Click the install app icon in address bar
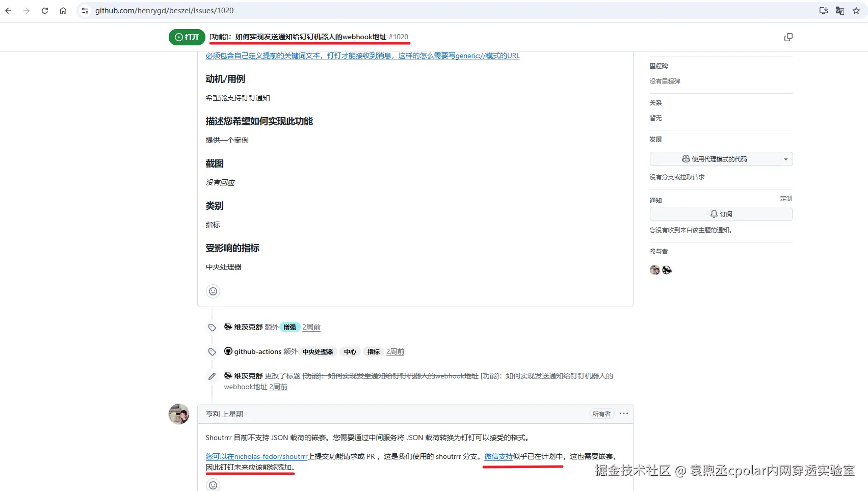Screen dimensions: 868x491 pyautogui.click(x=823, y=11)
